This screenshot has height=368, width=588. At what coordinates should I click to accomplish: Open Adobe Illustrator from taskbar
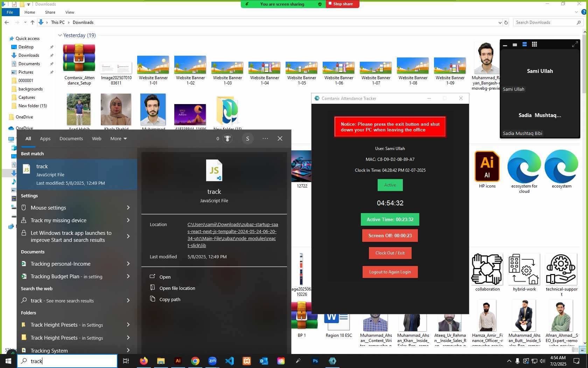[178, 361]
